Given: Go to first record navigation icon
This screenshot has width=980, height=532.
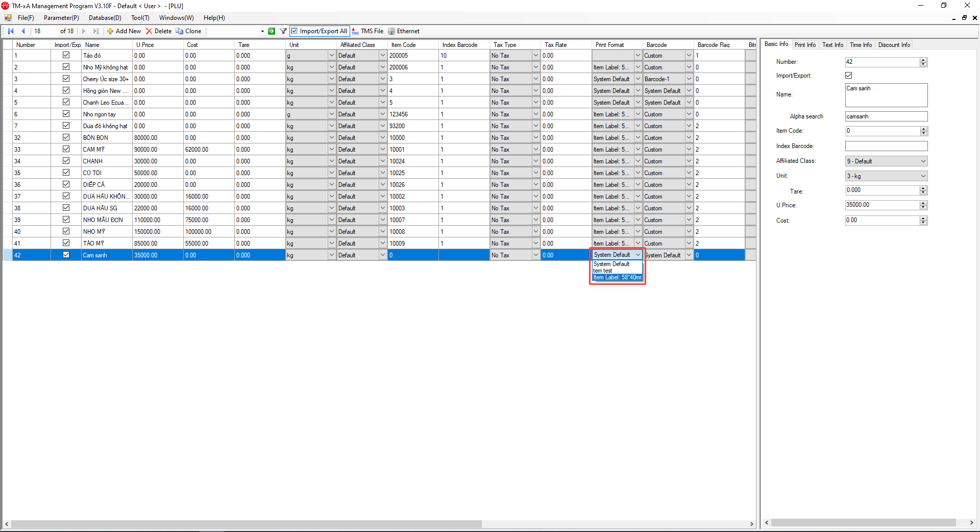Looking at the screenshot, I should (x=11, y=31).
